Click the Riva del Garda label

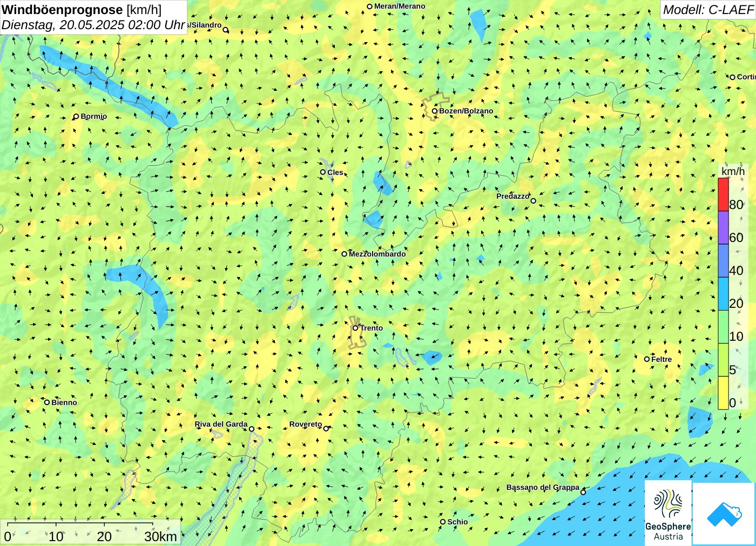[221, 424]
